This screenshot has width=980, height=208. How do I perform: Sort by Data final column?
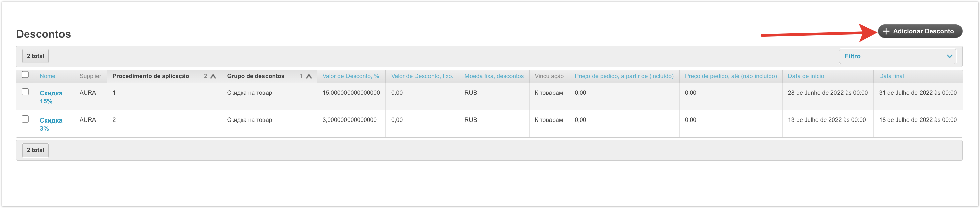tap(891, 76)
